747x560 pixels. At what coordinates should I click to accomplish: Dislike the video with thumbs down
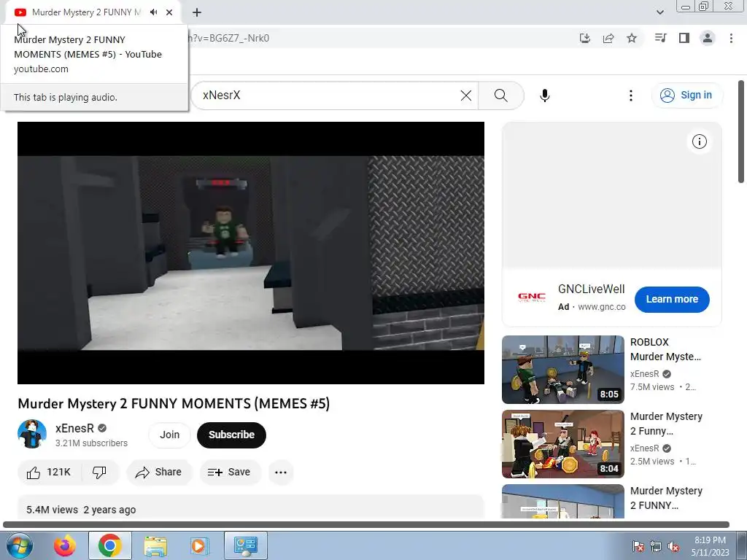point(99,472)
